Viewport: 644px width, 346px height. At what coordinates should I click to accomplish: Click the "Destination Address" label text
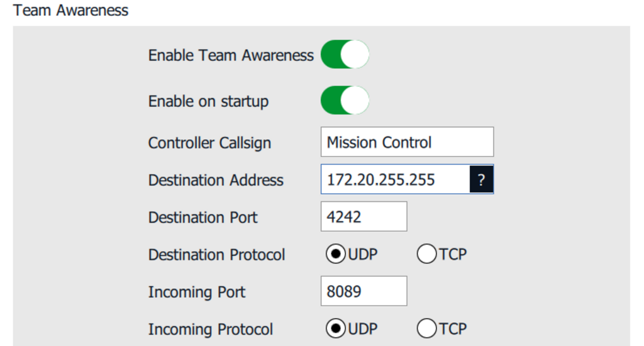(x=216, y=181)
